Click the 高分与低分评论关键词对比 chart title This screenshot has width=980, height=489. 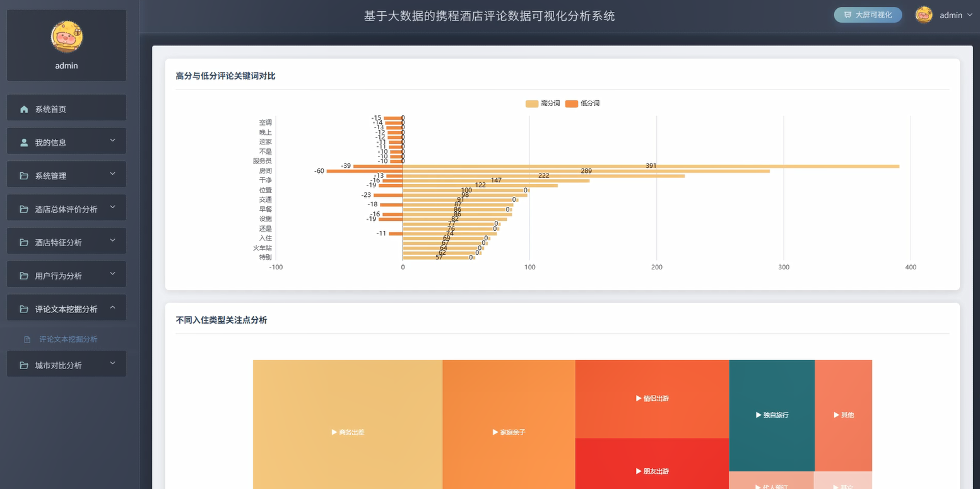point(225,76)
